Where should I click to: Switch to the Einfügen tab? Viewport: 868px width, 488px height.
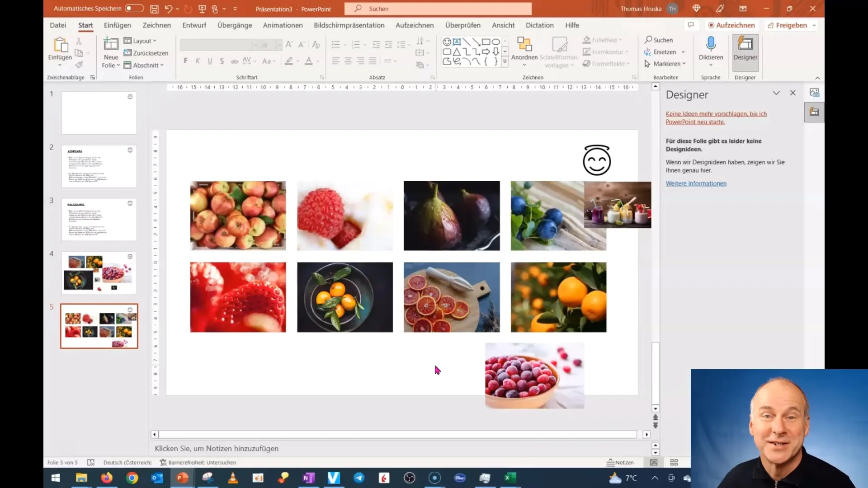click(x=118, y=25)
